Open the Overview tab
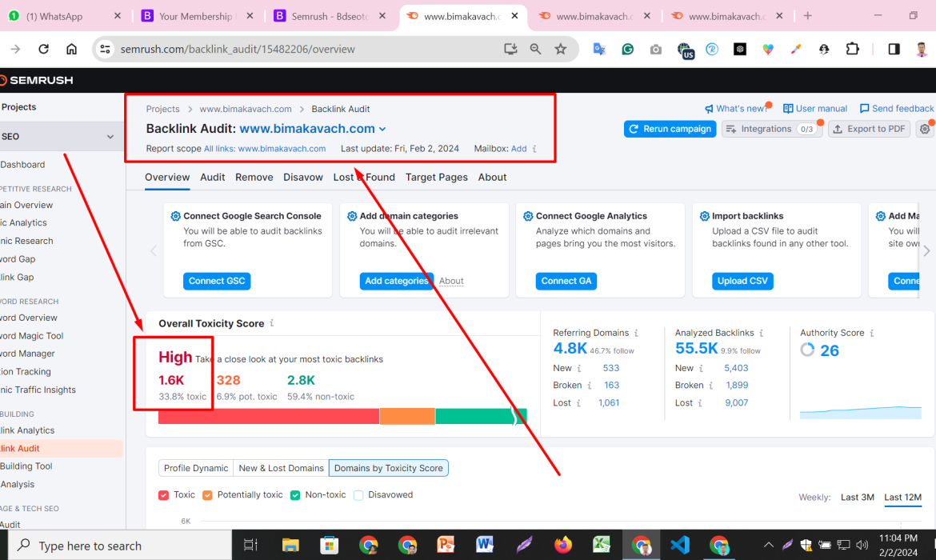 (167, 178)
